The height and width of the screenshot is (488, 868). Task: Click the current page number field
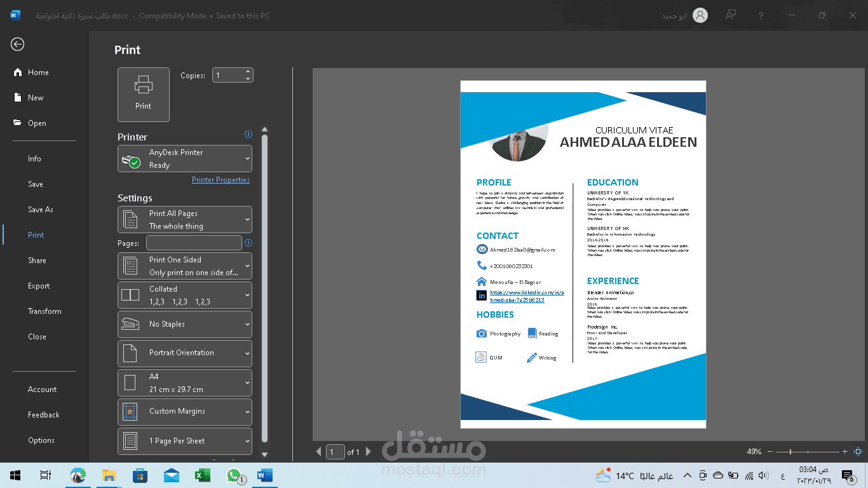pos(336,452)
